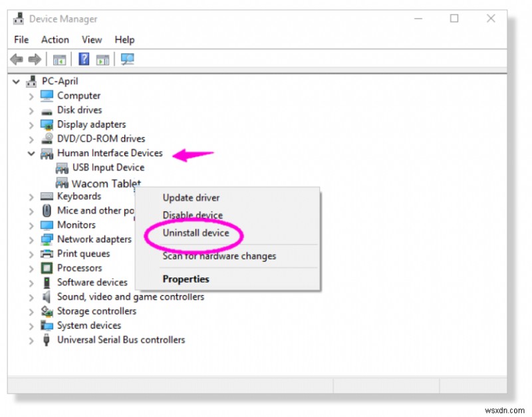
Task: Click the Back navigation arrow
Action: click(16, 59)
